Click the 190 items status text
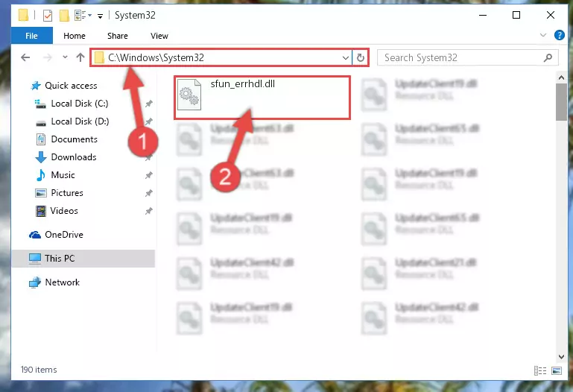The image size is (573, 392). point(39,370)
